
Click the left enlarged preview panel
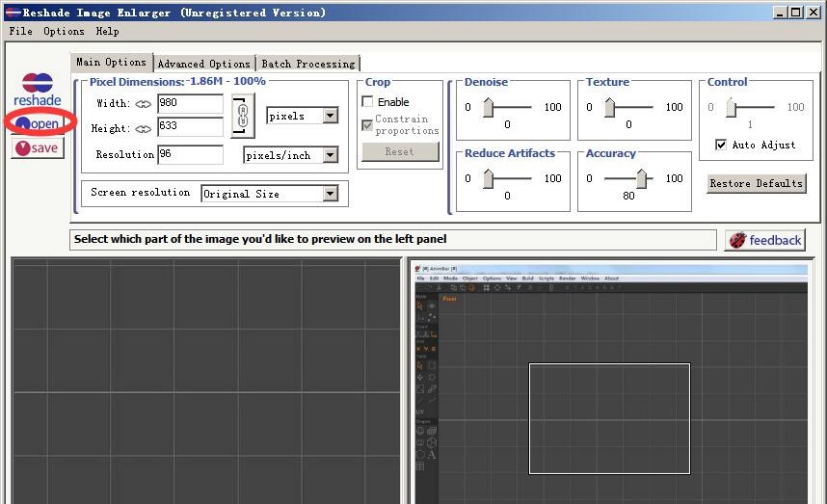(206, 381)
